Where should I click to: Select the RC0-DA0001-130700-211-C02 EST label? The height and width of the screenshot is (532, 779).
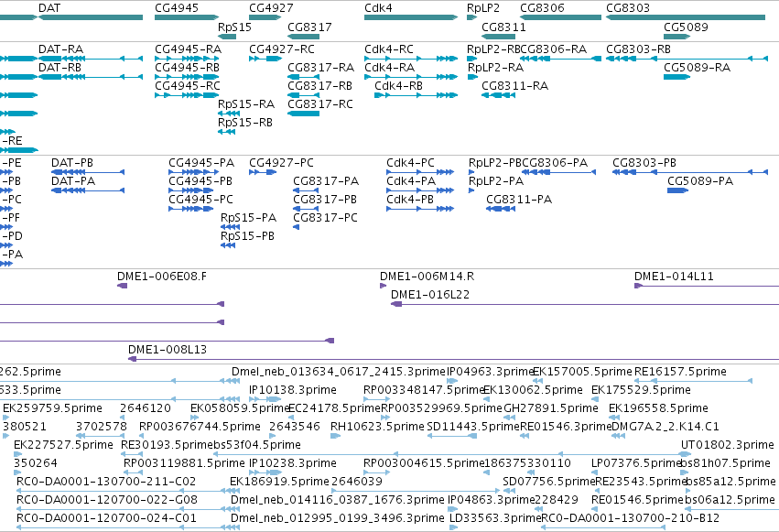pyautogui.click(x=106, y=482)
